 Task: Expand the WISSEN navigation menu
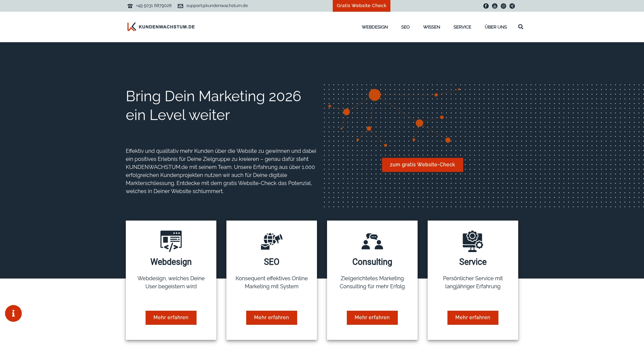point(431,27)
